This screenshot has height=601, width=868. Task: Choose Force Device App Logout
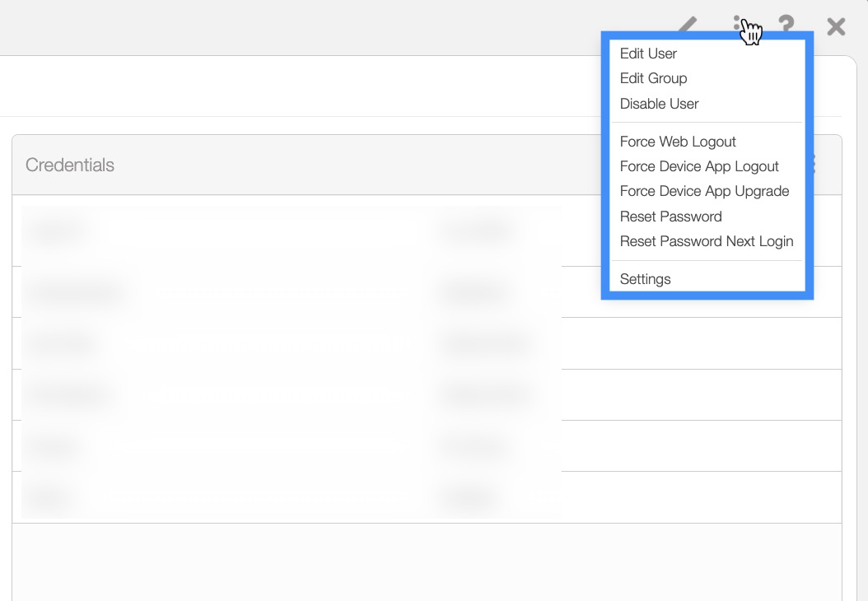click(699, 166)
